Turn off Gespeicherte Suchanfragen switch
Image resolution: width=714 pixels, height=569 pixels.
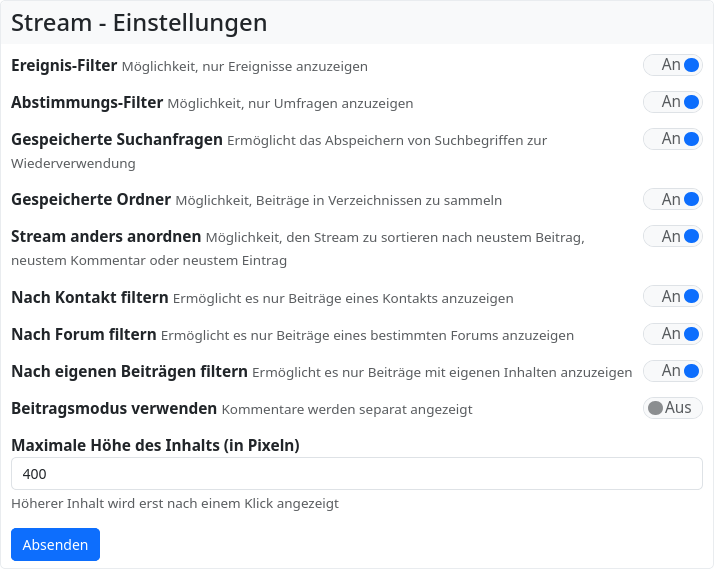click(x=673, y=139)
